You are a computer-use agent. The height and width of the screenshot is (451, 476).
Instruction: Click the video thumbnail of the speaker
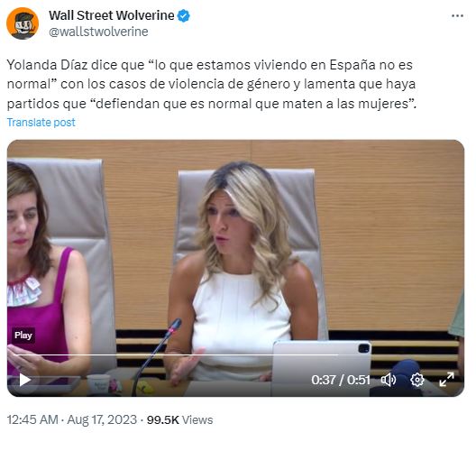235,268
